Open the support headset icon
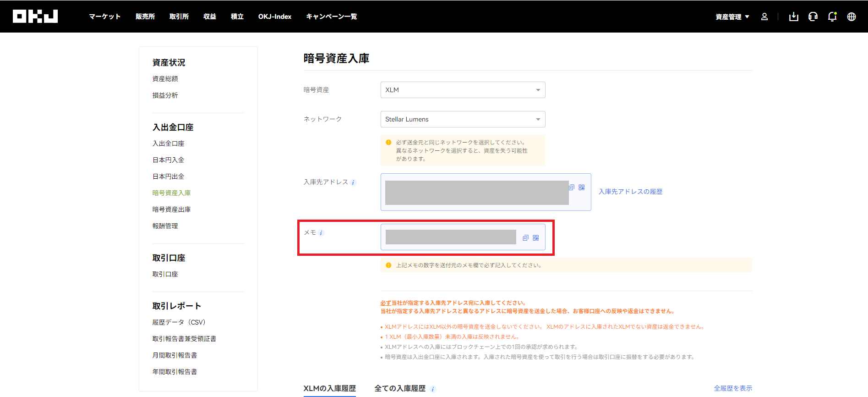Screen dimensions: 868x397 pyautogui.click(x=813, y=17)
